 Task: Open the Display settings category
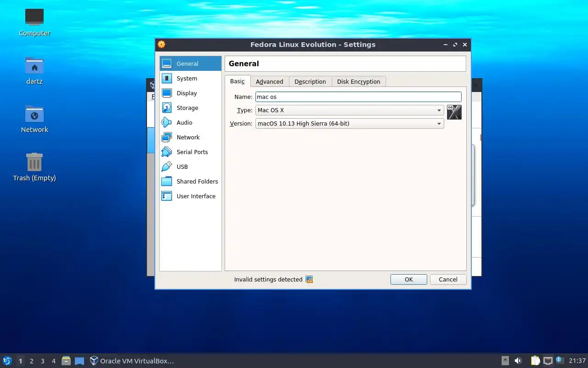tap(190, 93)
